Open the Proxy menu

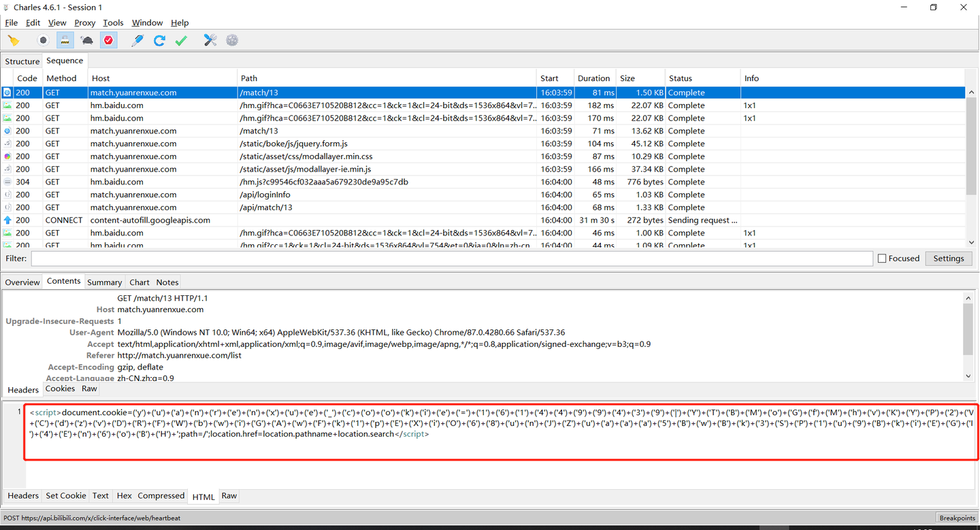click(x=85, y=22)
